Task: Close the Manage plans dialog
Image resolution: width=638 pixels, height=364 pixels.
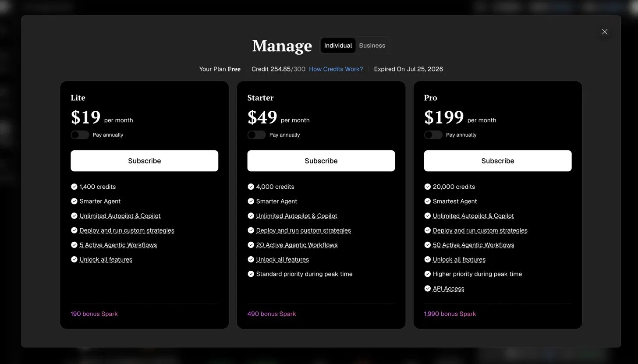Action: (x=605, y=32)
